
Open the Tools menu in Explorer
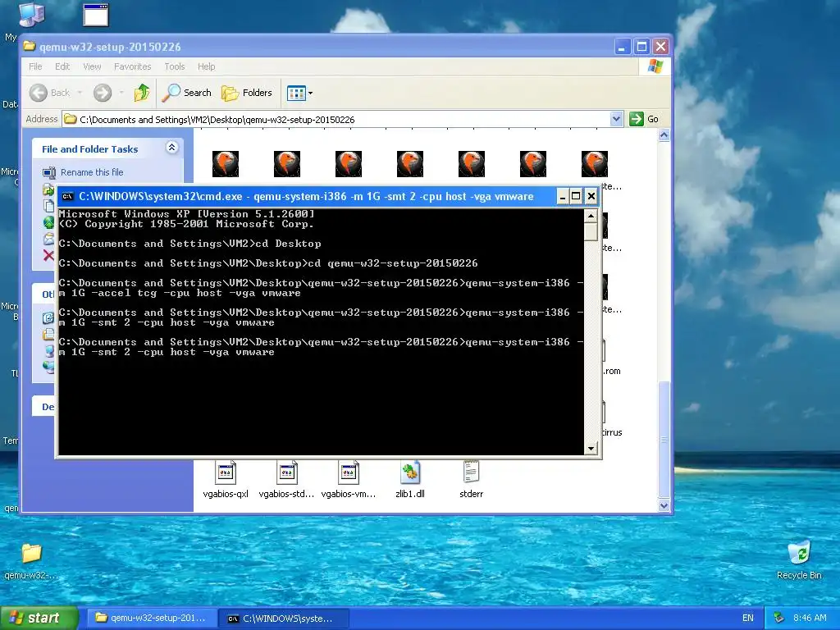point(174,66)
